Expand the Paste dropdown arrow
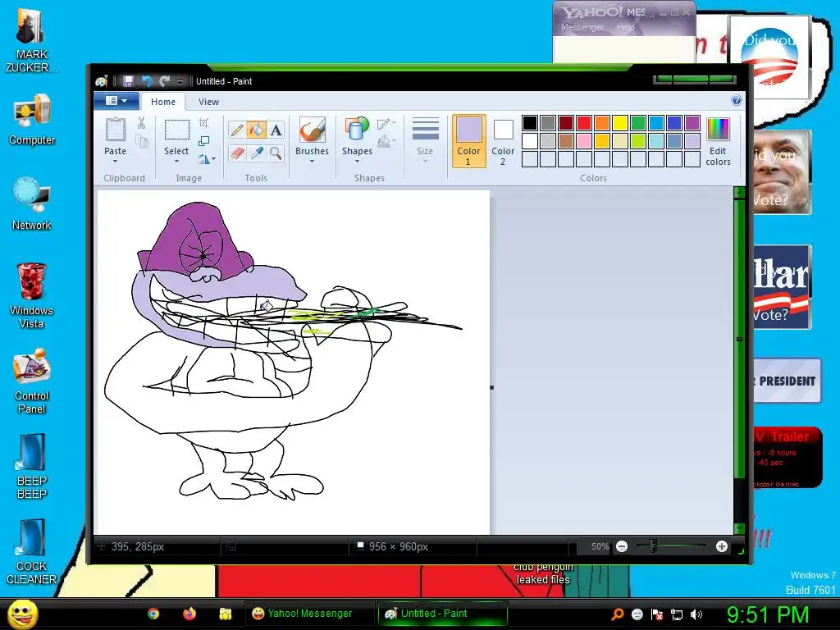 (115, 162)
